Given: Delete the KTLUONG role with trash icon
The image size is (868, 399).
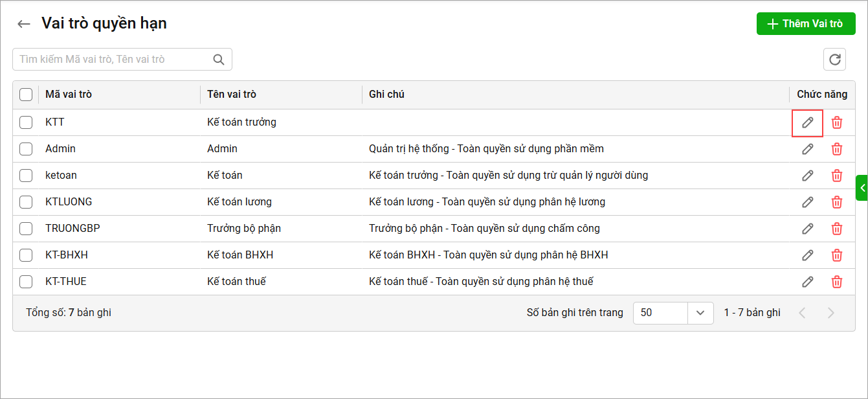Looking at the screenshot, I should pos(837,202).
